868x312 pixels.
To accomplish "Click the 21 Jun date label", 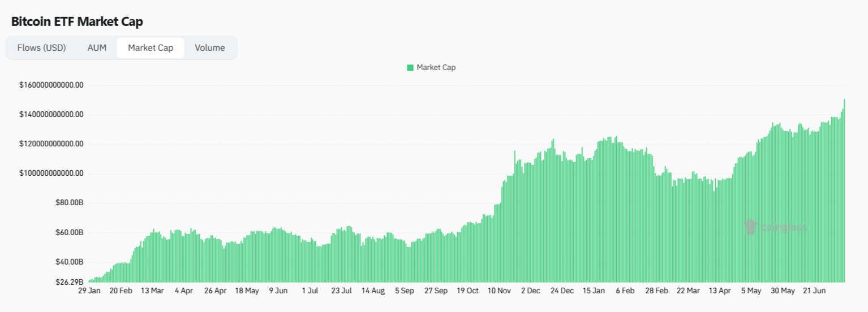I will click(x=815, y=291).
